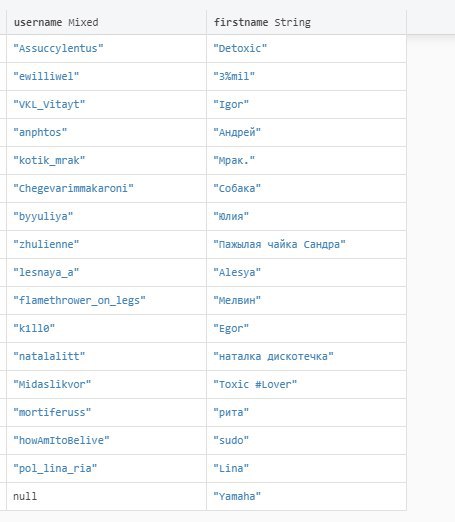The image size is (455, 522).
Task: Click the "howAmItoBelive" username cell
Action: click(106, 440)
